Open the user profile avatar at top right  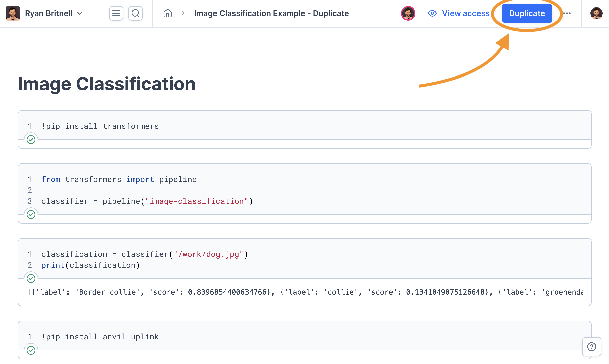pyautogui.click(x=596, y=13)
